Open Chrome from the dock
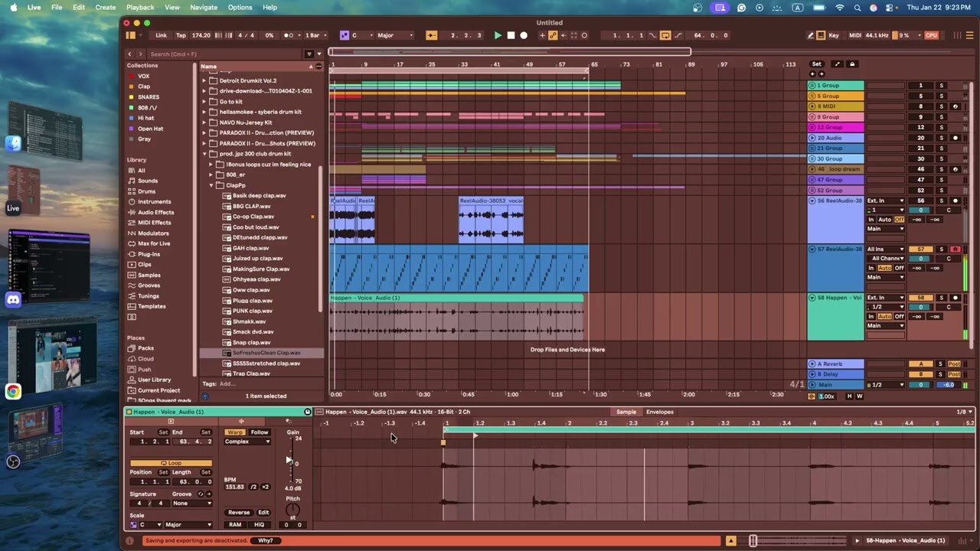 click(13, 392)
